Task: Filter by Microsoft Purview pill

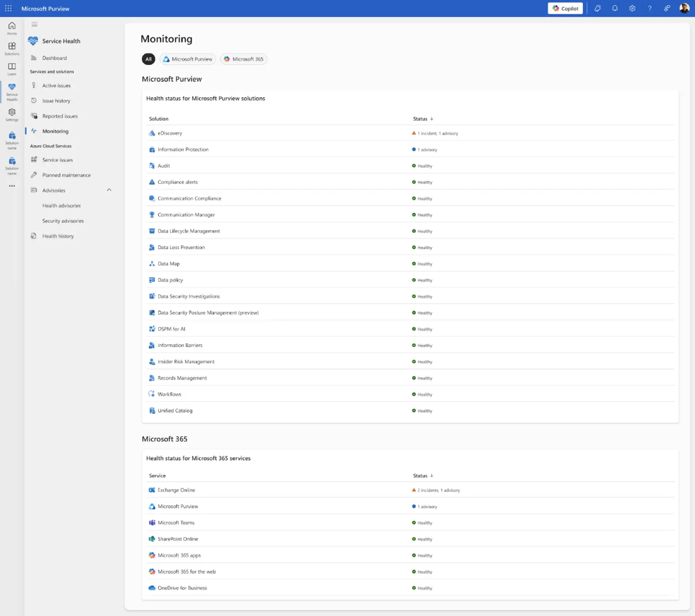Action: tap(187, 59)
